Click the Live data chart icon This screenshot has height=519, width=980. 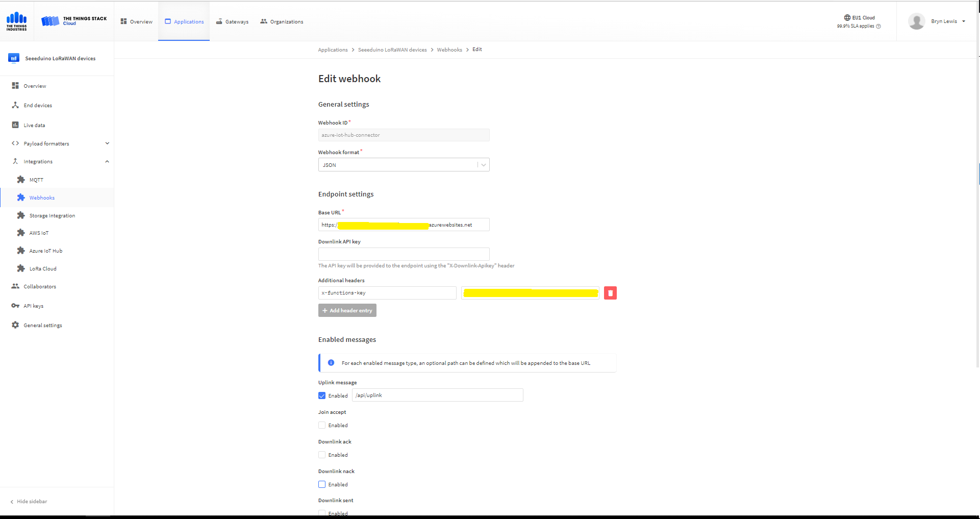[15, 125]
